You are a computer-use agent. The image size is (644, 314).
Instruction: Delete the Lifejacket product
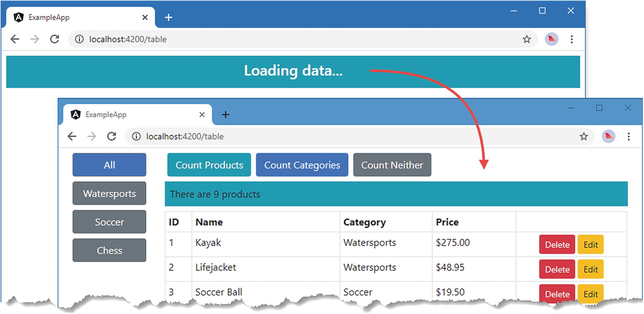(x=557, y=269)
